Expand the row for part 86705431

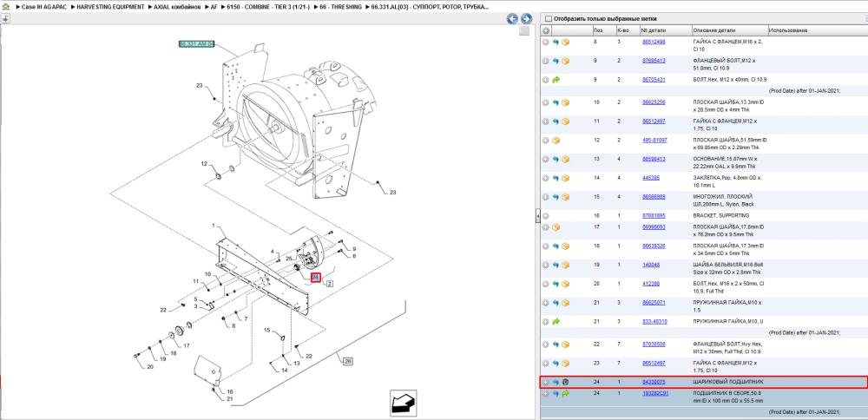click(546, 80)
